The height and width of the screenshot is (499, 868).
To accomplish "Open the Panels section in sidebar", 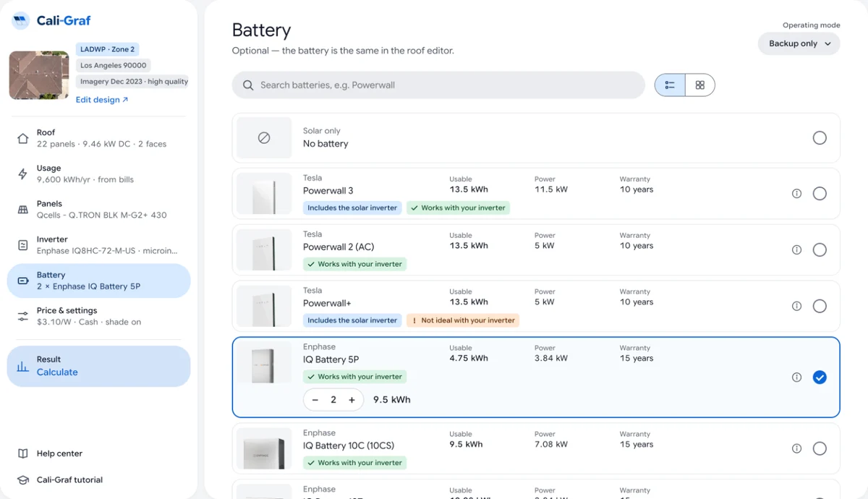I will tap(98, 209).
